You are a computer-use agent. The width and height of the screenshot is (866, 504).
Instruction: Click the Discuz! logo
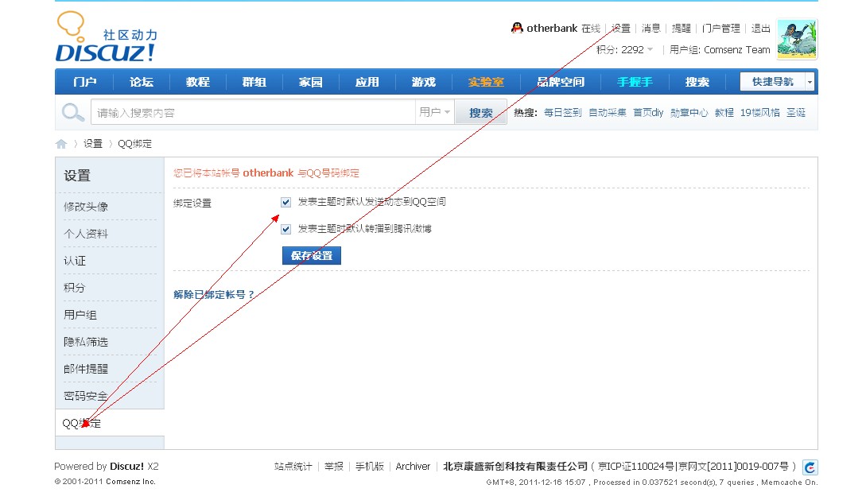tap(106, 38)
